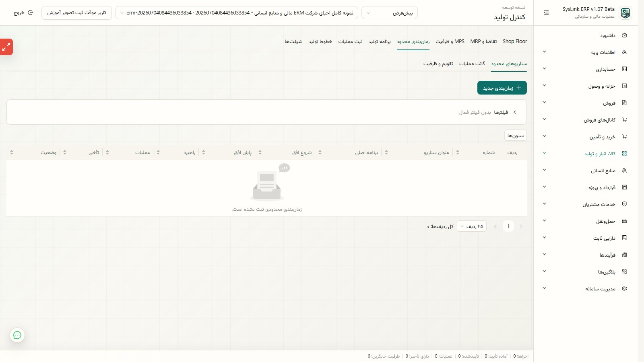Sort by the عنوان سناریو column arrows
The image size is (644, 362).
[386, 152]
